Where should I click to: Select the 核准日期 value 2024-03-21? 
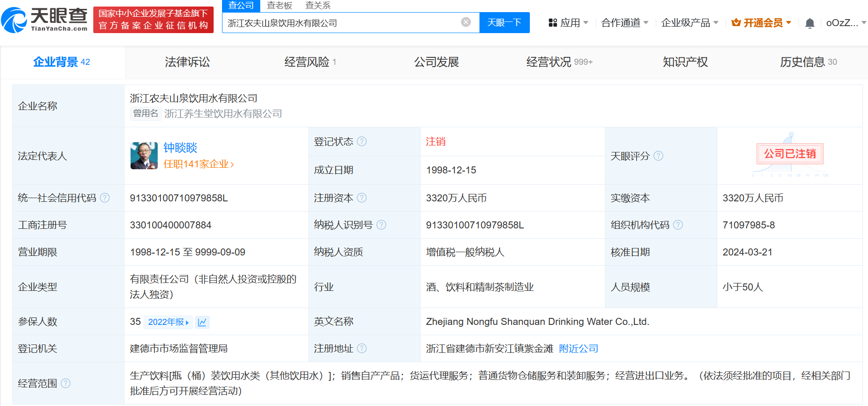coord(747,252)
